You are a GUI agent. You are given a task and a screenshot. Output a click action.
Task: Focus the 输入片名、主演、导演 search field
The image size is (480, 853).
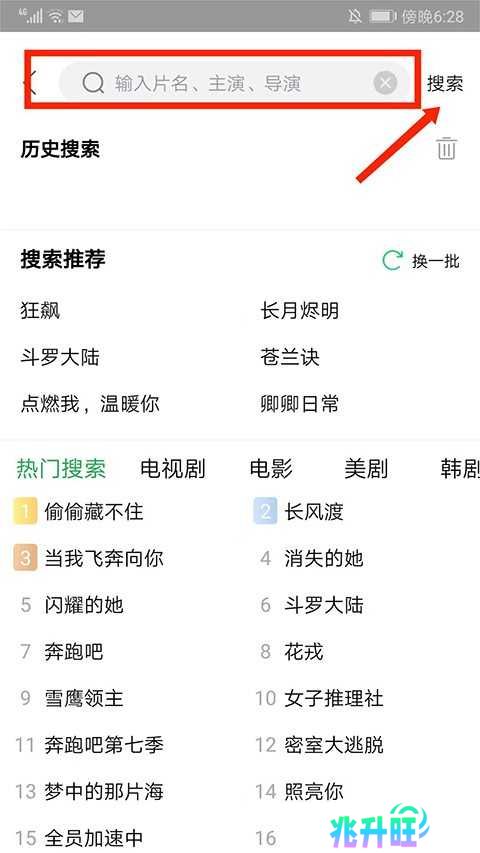[235, 83]
